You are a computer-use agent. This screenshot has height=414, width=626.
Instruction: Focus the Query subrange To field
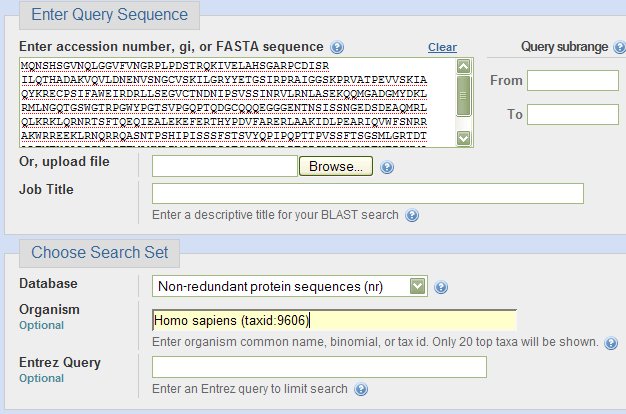click(573, 115)
